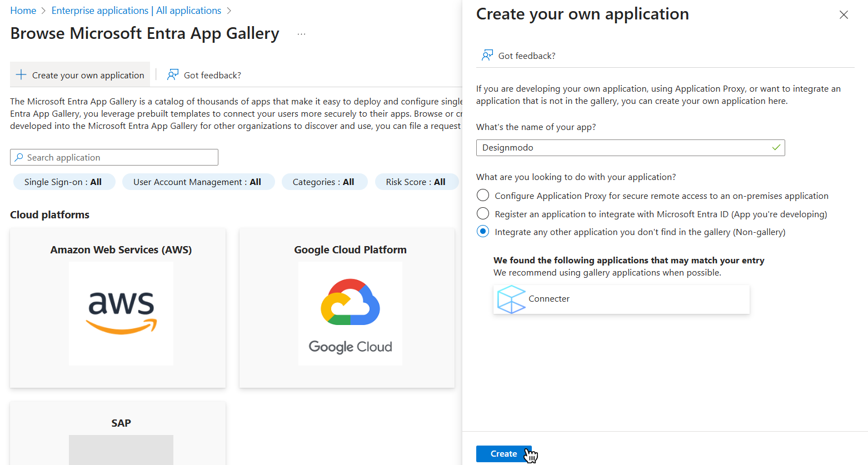Click the magnifier icon in the Search application box
868x465 pixels.
click(19, 158)
